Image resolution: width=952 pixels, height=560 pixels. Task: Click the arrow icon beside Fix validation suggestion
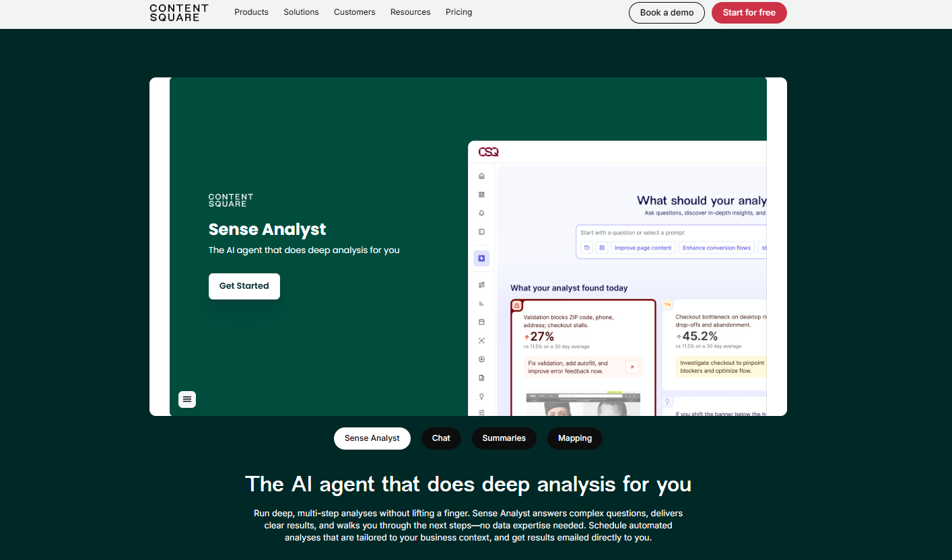632,367
